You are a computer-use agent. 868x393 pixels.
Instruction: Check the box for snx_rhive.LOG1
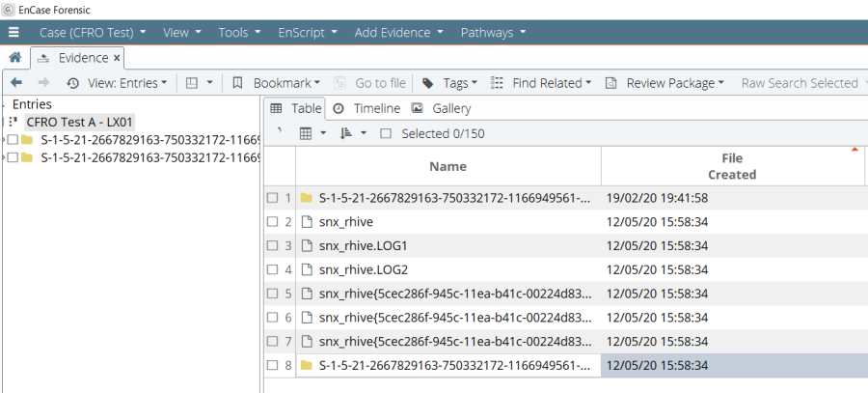tap(273, 246)
